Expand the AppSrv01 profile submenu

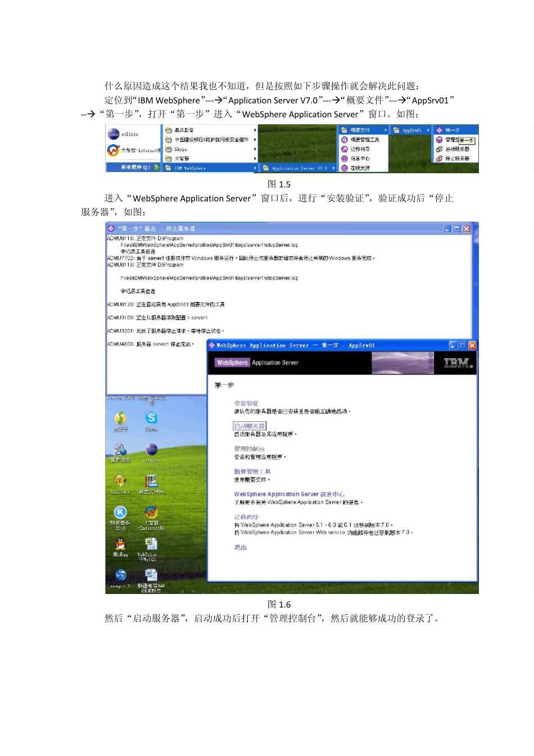tap(411, 130)
